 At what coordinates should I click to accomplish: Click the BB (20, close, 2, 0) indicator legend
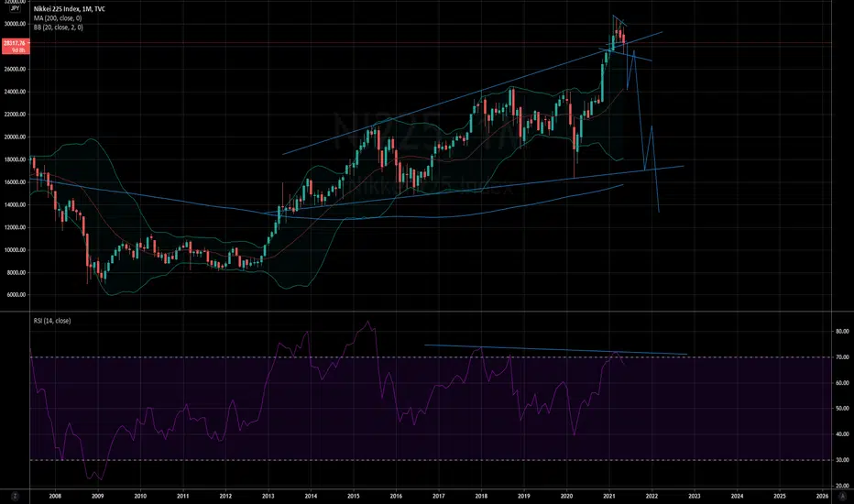click(x=59, y=27)
